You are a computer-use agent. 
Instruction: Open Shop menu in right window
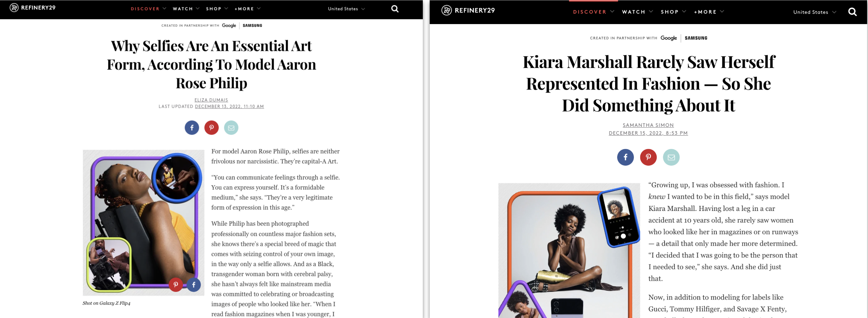[x=669, y=12]
